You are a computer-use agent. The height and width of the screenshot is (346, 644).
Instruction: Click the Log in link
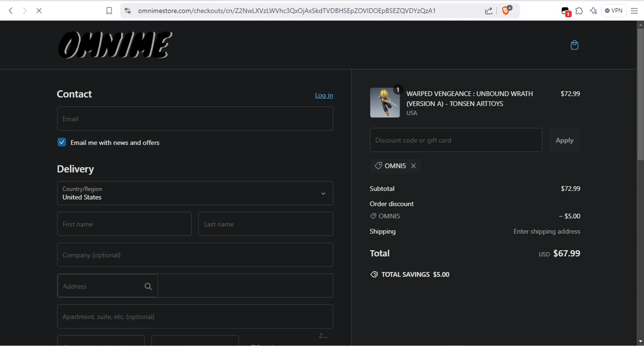324,95
